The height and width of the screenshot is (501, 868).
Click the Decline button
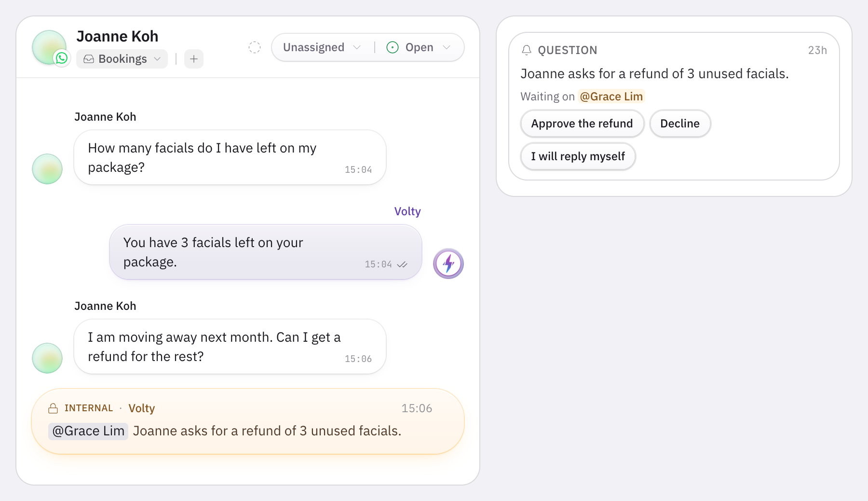tap(680, 124)
